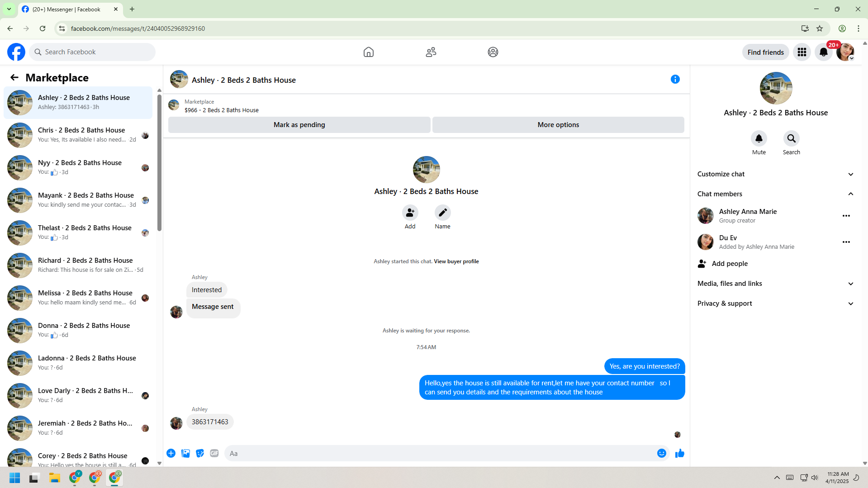This screenshot has height=488, width=868.
Task: Open the Friends icon in top navigation
Action: pyautogui.click(x=431, y=52)
